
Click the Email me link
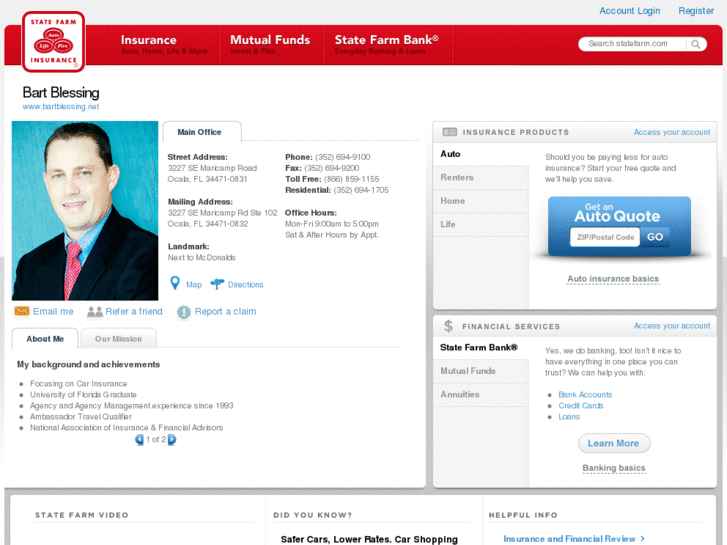[x=53, y=311]
